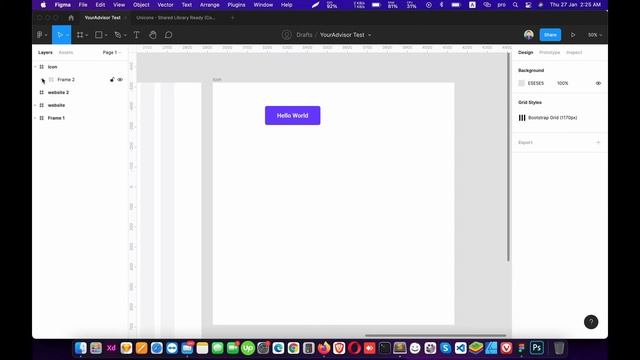Click Drafts in the breadcrumb
Viewport: 640px width, 360px height.
point(304,35)
